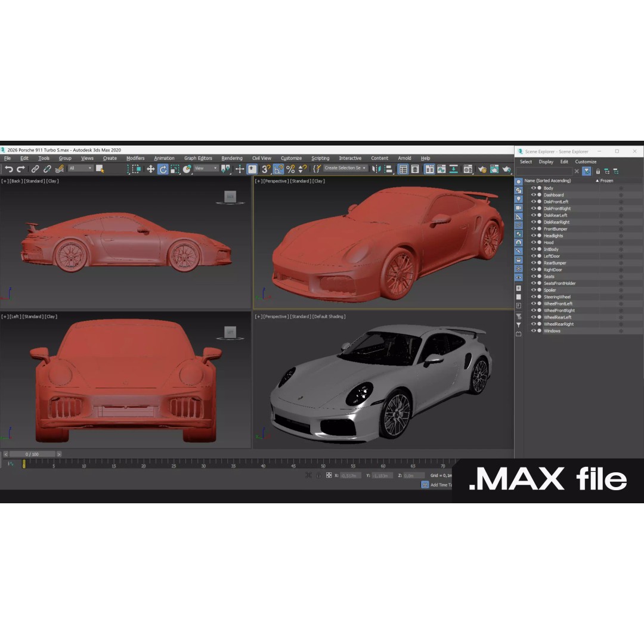Click the Scene Explorer search field
This screenshot has width=644, height=644.
544,171
